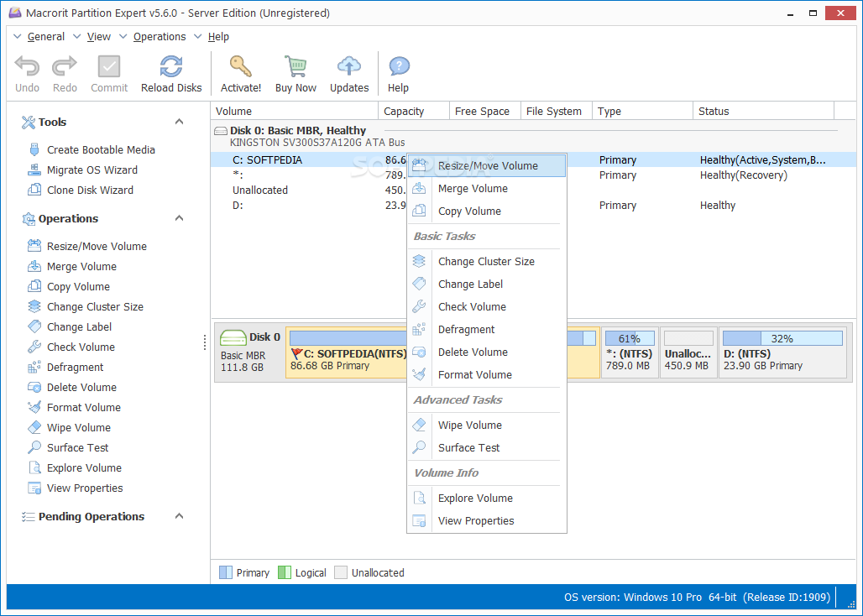The image size is (863, 616).
Task: Click the Updates cloud icon
Action: click(x=349, y=67)
